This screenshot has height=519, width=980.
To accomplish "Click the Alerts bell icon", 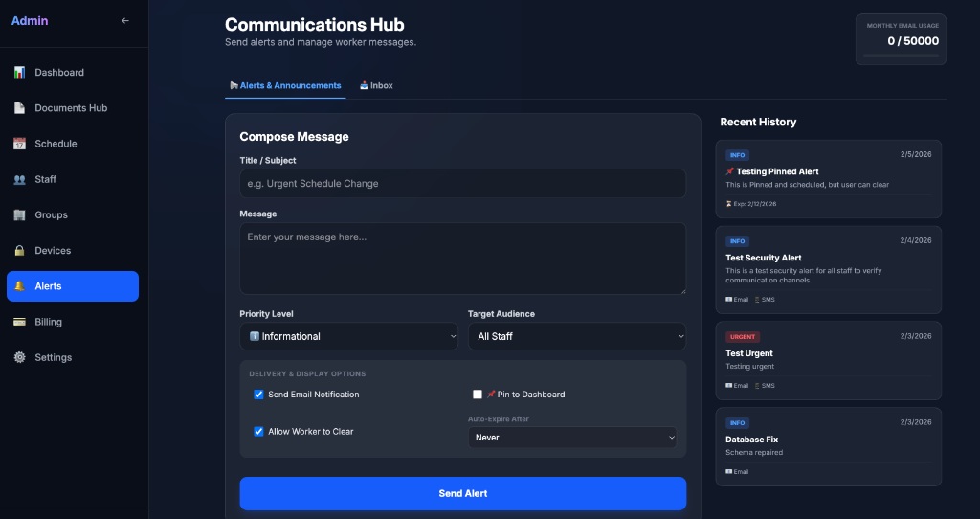I will [x=19, y=286].
